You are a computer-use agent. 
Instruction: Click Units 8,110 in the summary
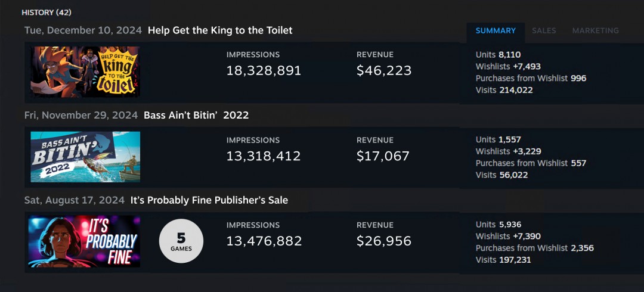pos(498,55)
